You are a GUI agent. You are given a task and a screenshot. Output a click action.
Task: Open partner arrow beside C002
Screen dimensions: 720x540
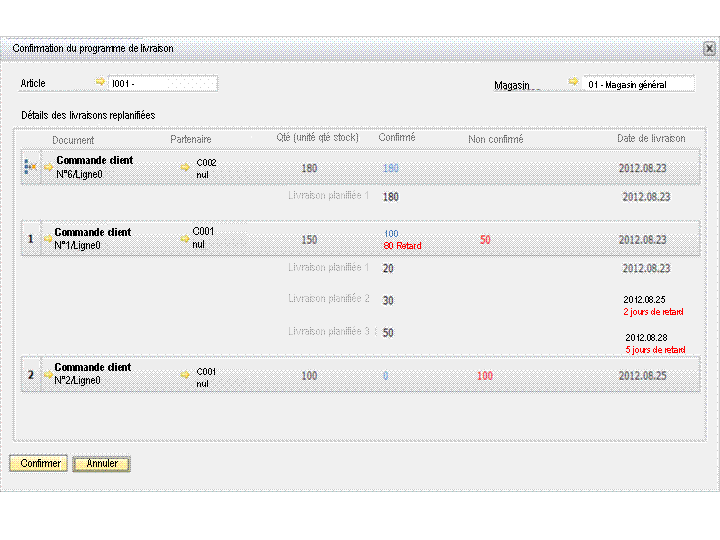(x=185, y=167)
